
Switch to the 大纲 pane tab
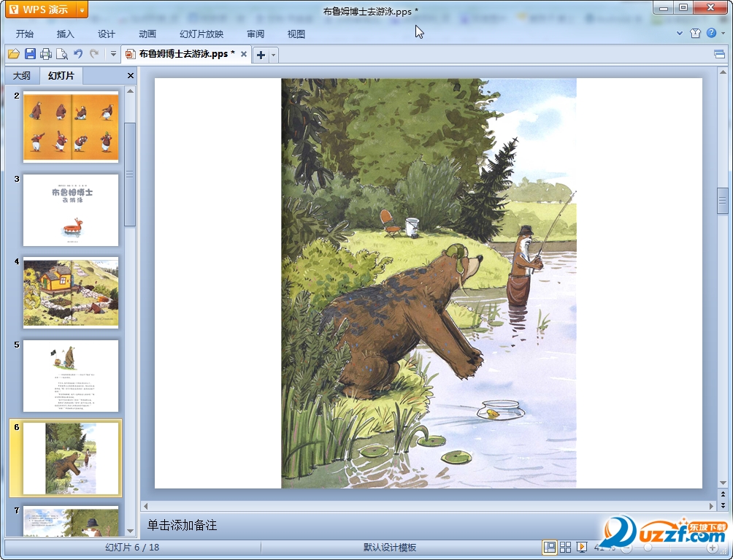[x=21, y=76]
